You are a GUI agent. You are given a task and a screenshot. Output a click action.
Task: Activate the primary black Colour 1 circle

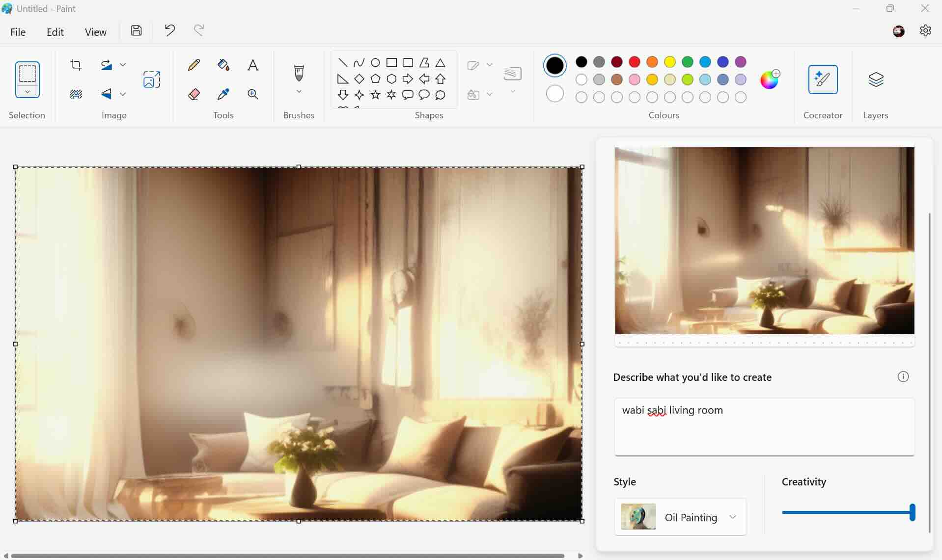tap(555, 65)
